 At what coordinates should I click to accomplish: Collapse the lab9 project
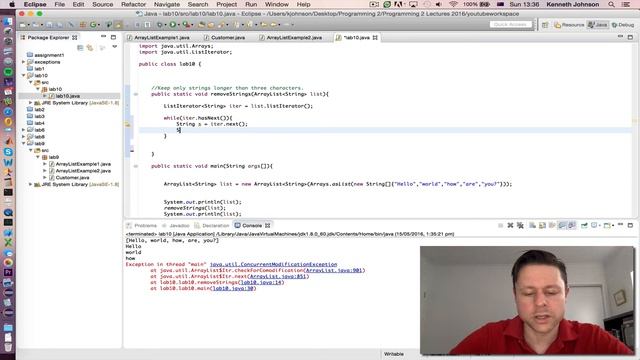point(23,144)
